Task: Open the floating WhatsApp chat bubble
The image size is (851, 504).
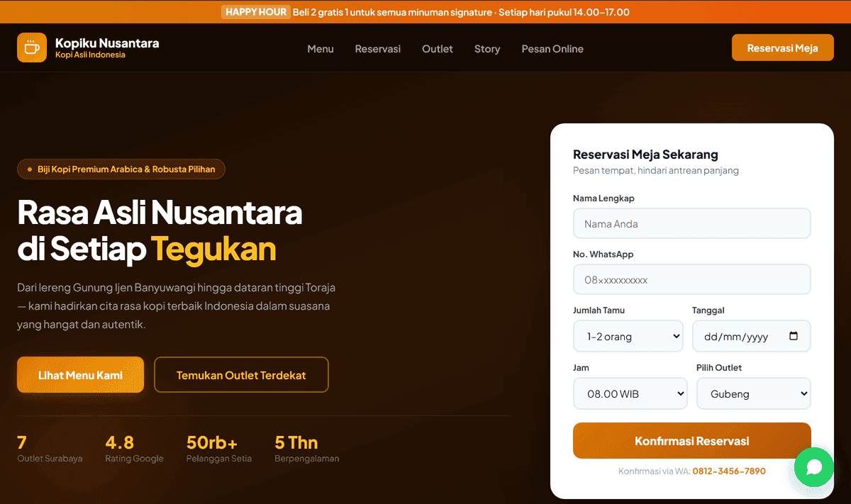Action: coord(814,466)
